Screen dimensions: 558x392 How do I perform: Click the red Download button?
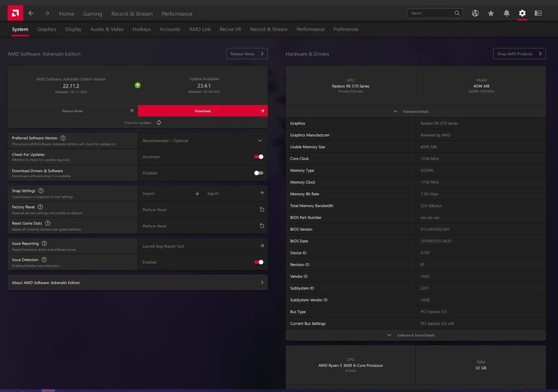tap(203, 111)
